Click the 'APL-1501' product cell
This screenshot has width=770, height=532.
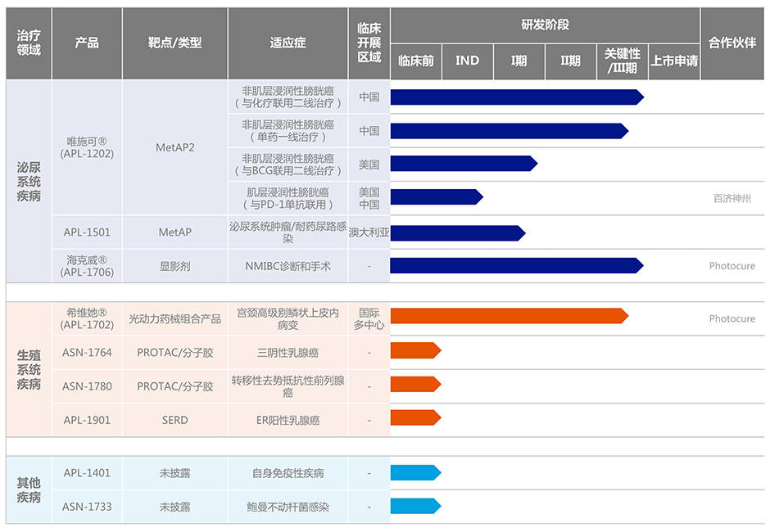click(87, 232)
